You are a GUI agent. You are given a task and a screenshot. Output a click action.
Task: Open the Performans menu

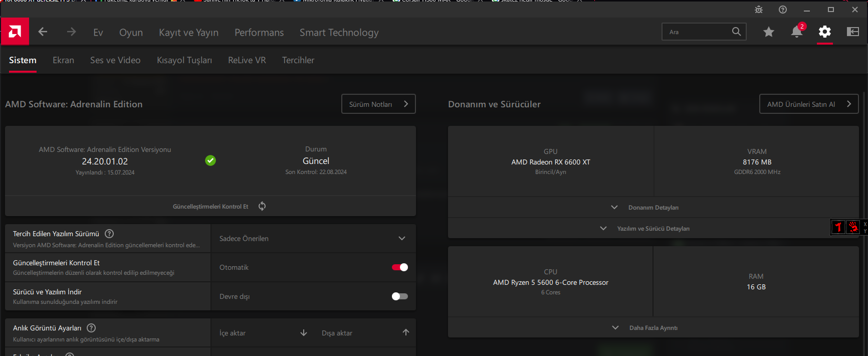coord(259,33)
